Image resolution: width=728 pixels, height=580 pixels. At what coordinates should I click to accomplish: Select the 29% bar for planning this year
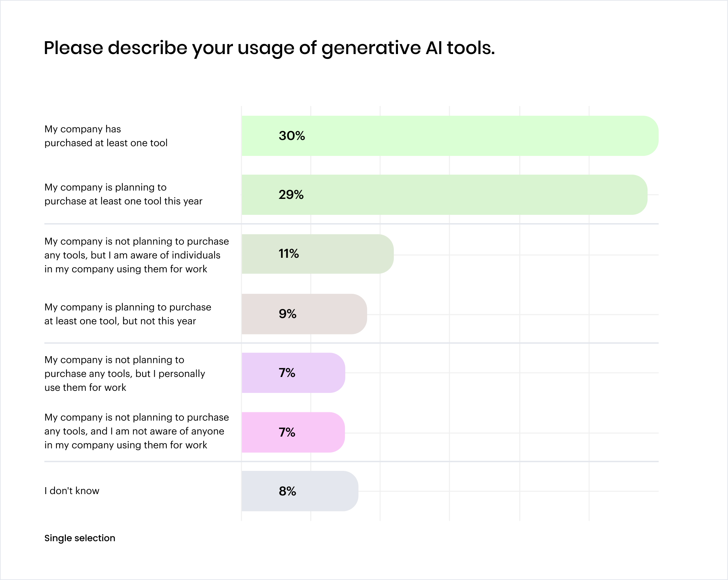[x=444, y=195]
